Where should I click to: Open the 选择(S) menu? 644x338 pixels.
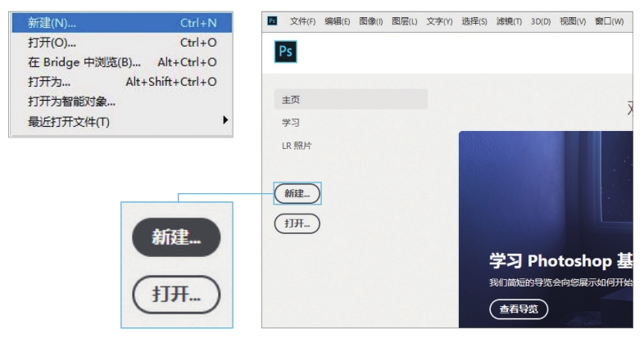pos(474,21)
